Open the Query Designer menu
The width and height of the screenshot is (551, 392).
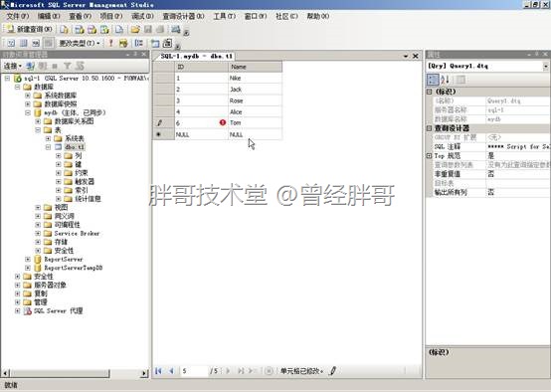(x=183, y=16)
